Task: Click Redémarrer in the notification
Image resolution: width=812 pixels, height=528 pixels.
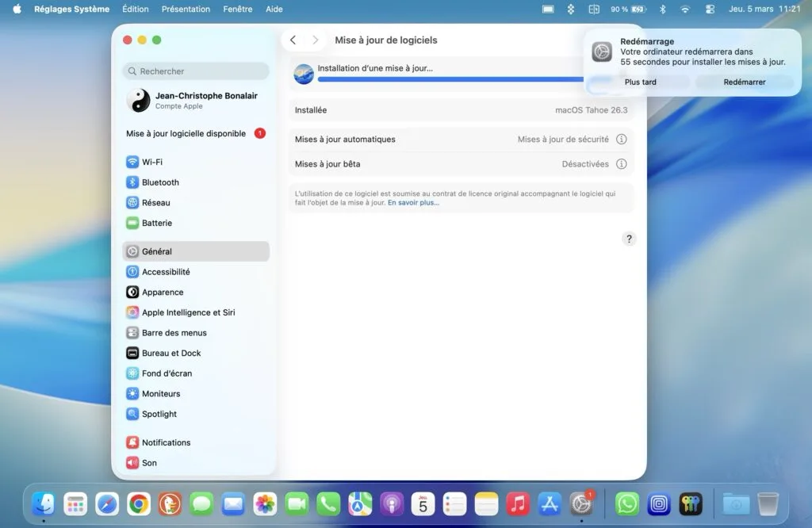Action: (x=744, y=82)
